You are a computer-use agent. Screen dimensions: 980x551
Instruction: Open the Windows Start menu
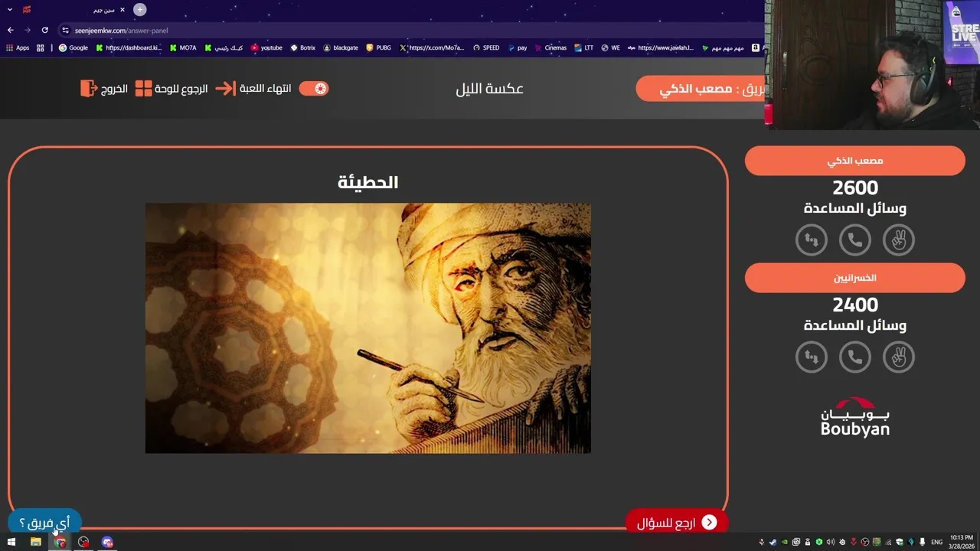(x=11, y=542)
